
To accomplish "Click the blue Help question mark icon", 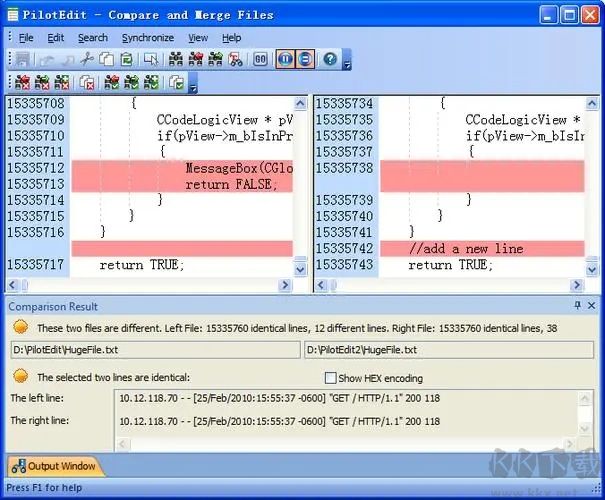I will (x=329, y=60).
